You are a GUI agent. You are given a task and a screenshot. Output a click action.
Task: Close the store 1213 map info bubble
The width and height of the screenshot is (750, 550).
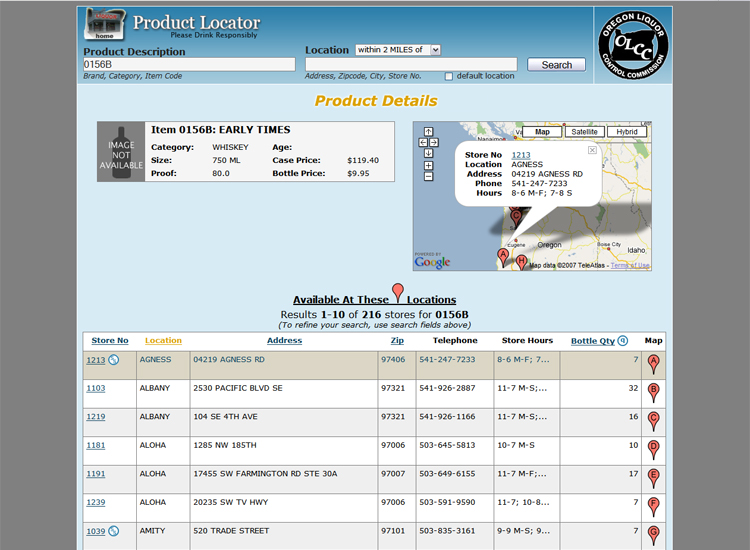coord(592,150)
